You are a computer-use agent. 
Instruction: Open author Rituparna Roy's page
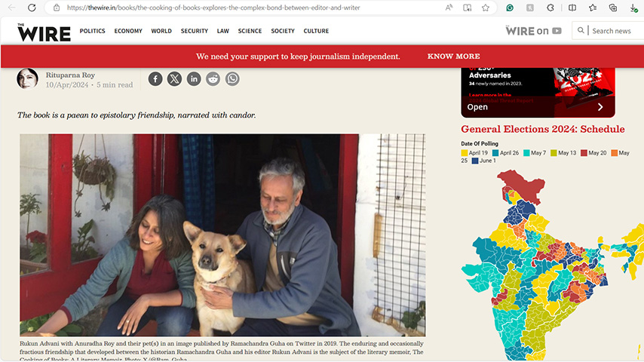pos(70,75)
